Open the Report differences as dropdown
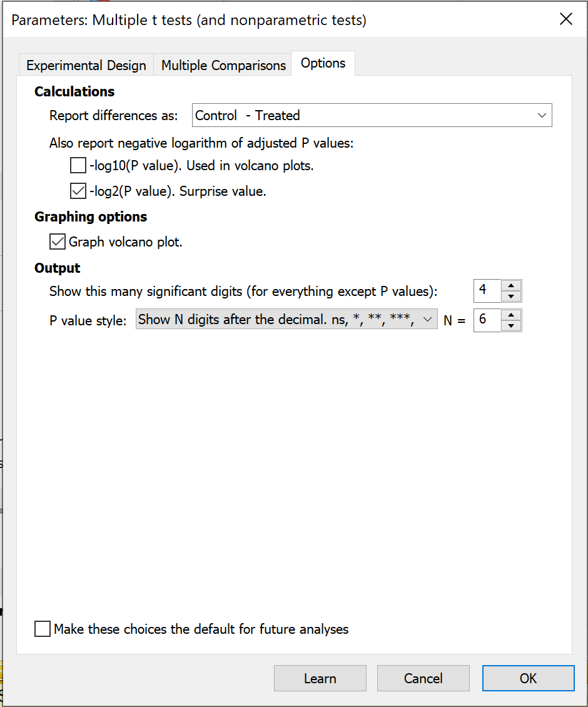 pos(541,115)
